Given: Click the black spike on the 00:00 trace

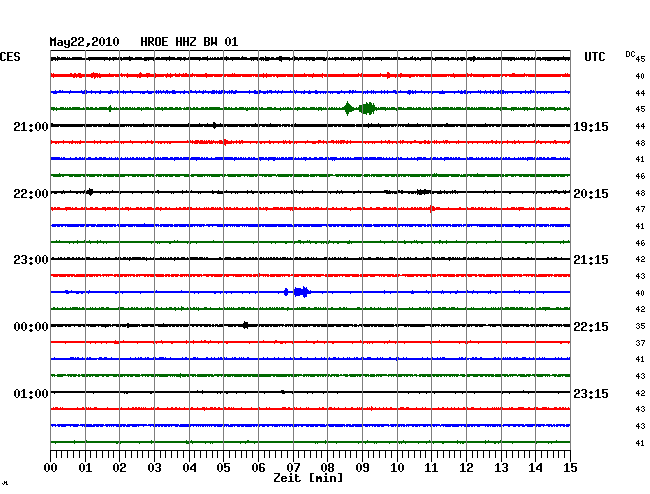Looking at the screenshot, I should [x=245, y=325].
